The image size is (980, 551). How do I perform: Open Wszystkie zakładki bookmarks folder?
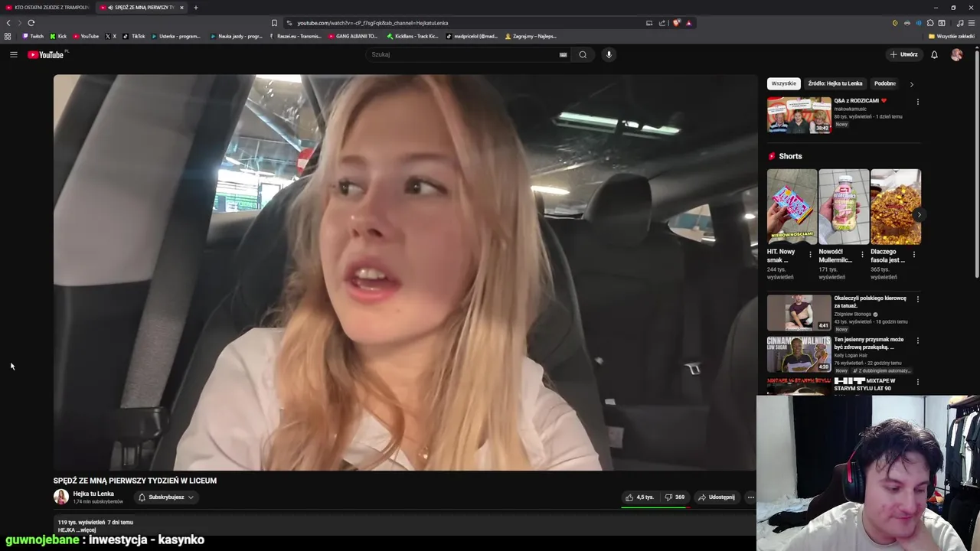(x=952, y=36)
